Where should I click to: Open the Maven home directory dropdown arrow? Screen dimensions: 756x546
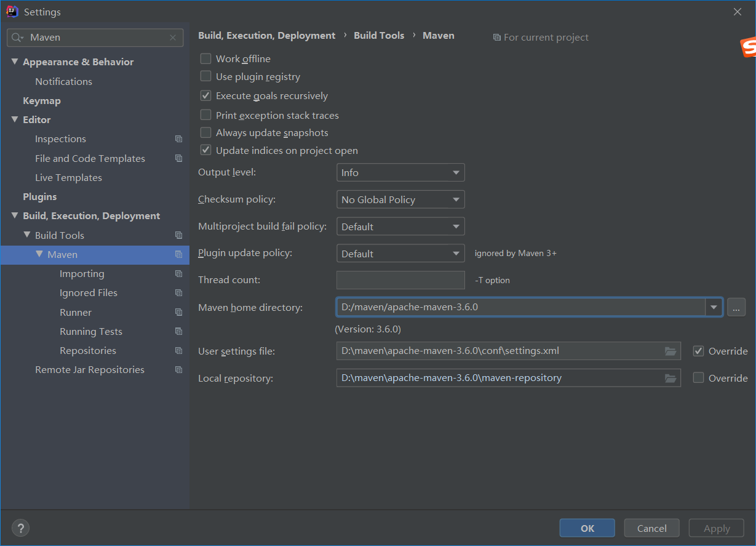[x=714, y=307]
